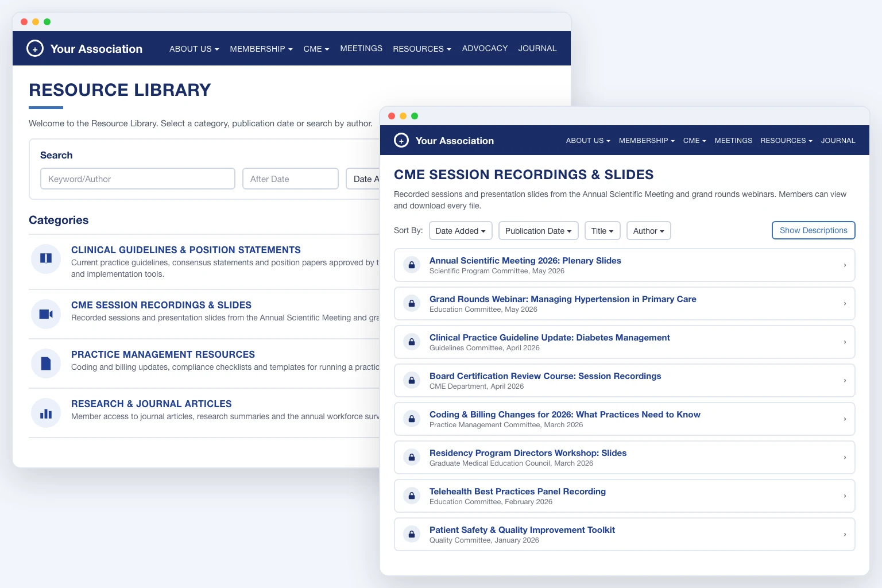This screenshot has width=882, height=588.
Task: Open the Title sort dropdown
Action: [x=602, y=231]
